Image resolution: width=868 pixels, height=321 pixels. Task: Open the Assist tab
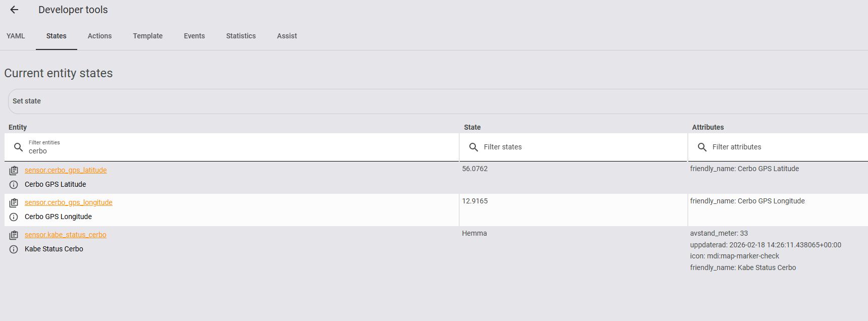(287, 36)
